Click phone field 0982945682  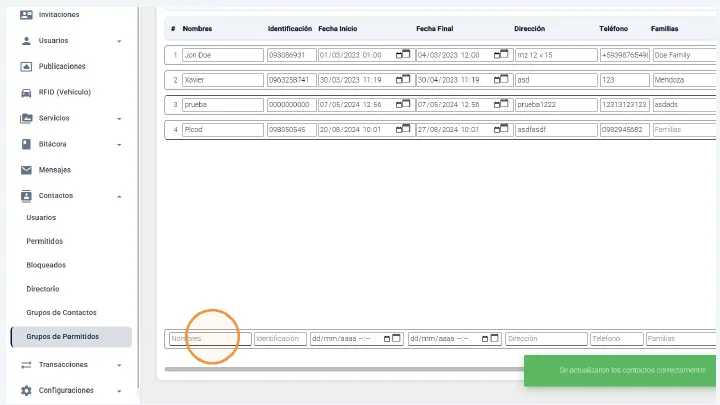pyautogui.click(x=624, y=129)
